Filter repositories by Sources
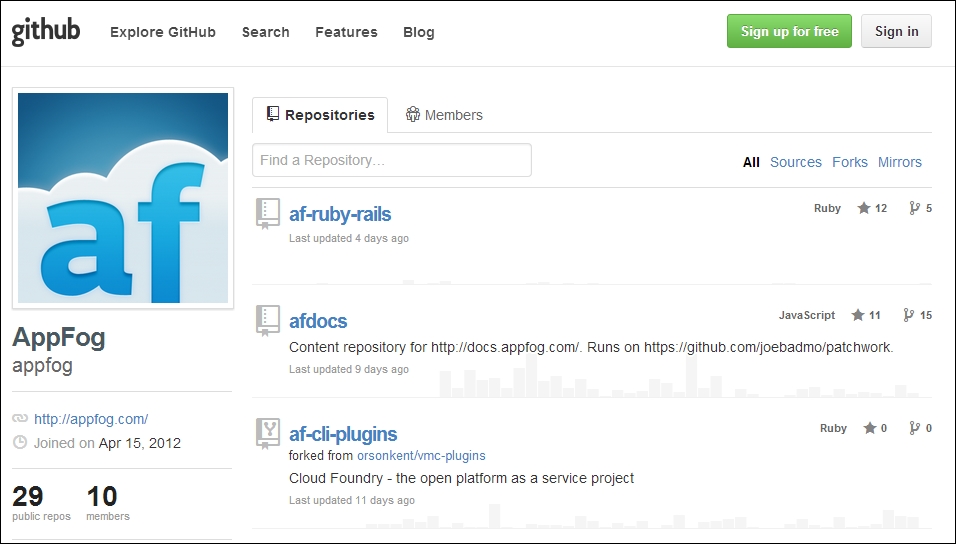Screen dimensions: 956x544 coord(795,162)
